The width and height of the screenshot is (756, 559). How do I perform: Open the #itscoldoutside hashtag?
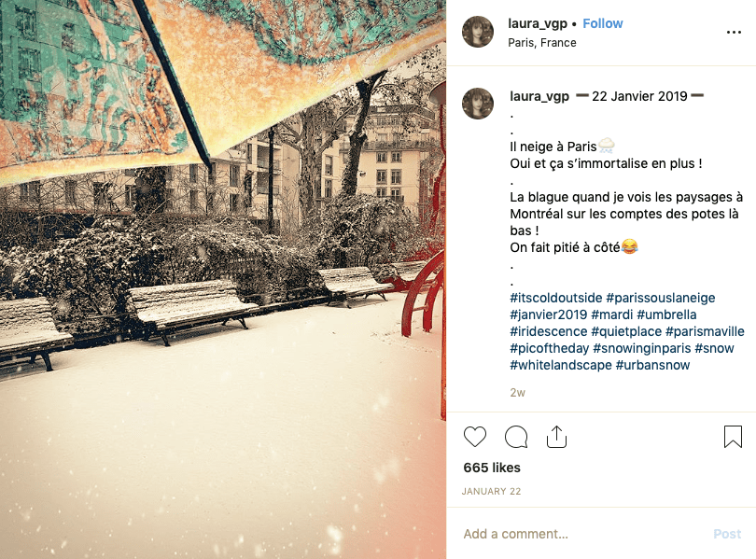pyautogui.click(x=556, y=298)
